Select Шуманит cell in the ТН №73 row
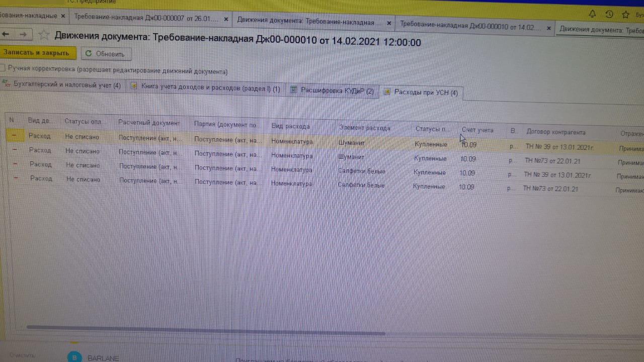The image size is (644, 362). click(352, 157)
